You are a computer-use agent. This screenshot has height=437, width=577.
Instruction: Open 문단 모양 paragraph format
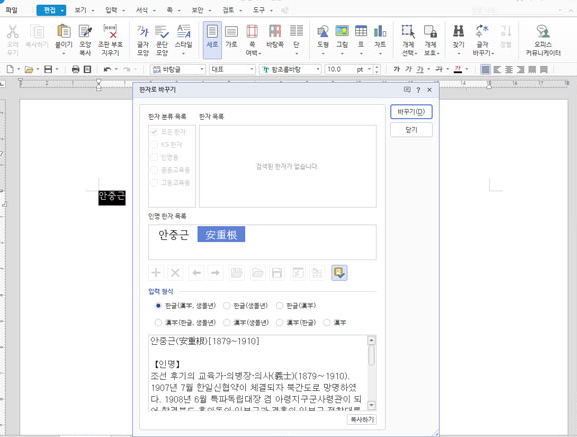click(162, 40)
